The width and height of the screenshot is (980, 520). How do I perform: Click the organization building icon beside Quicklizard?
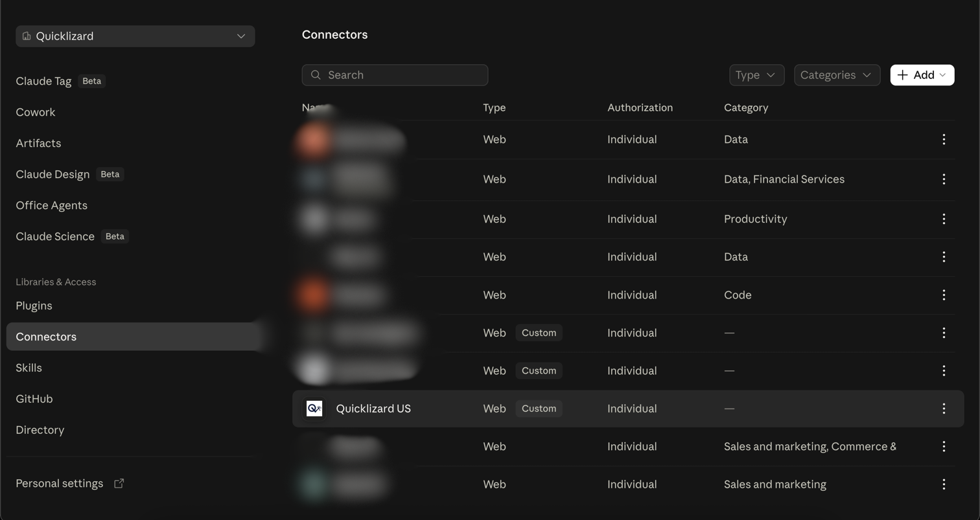[27, 36]
